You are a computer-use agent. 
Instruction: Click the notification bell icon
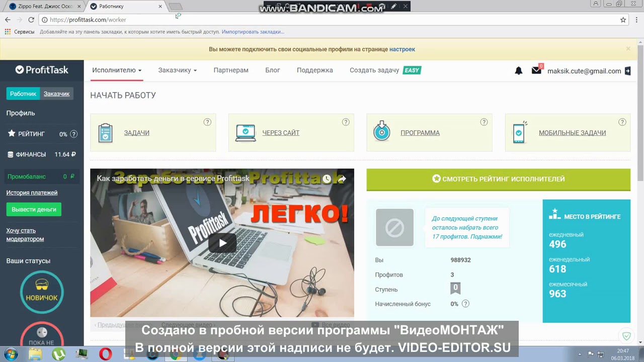(x=519, y=71)
